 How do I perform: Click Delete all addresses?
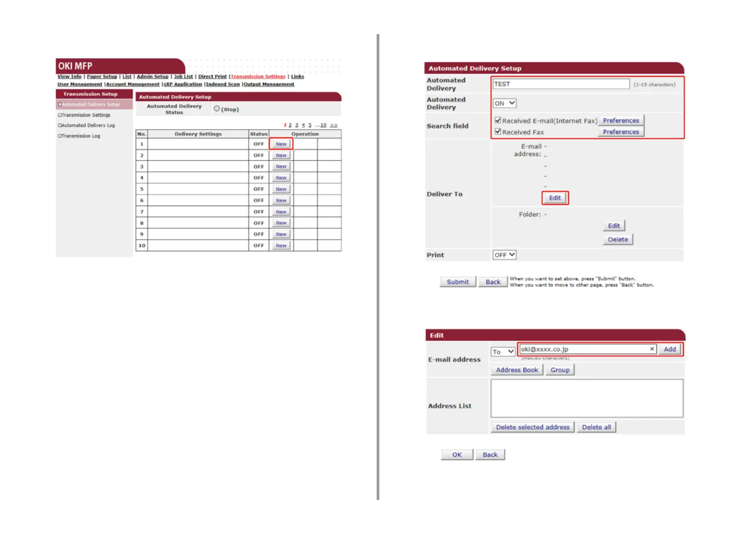coord(597,427)
